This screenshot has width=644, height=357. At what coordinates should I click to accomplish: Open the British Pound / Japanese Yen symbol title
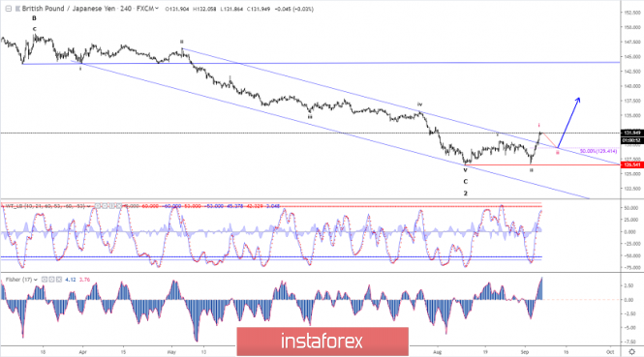69,9
